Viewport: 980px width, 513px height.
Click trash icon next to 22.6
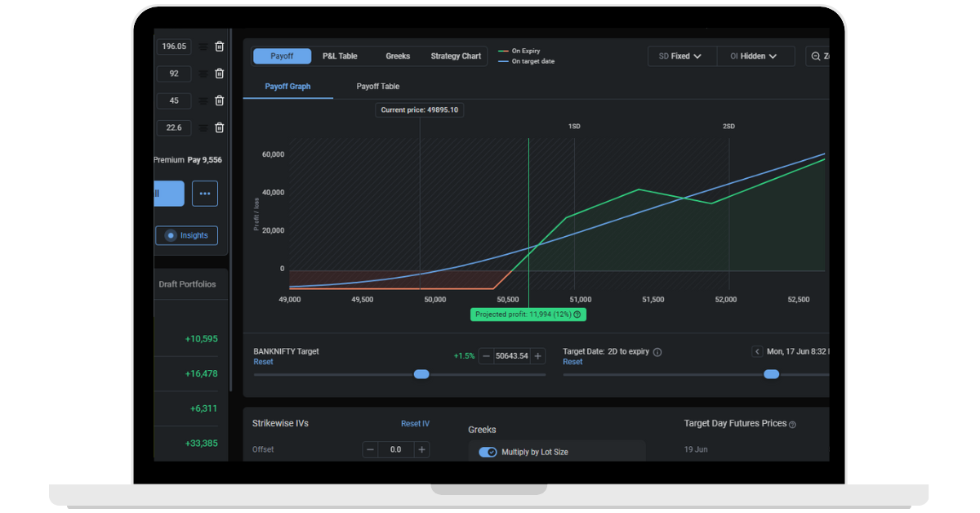click(x=219, y=127)
